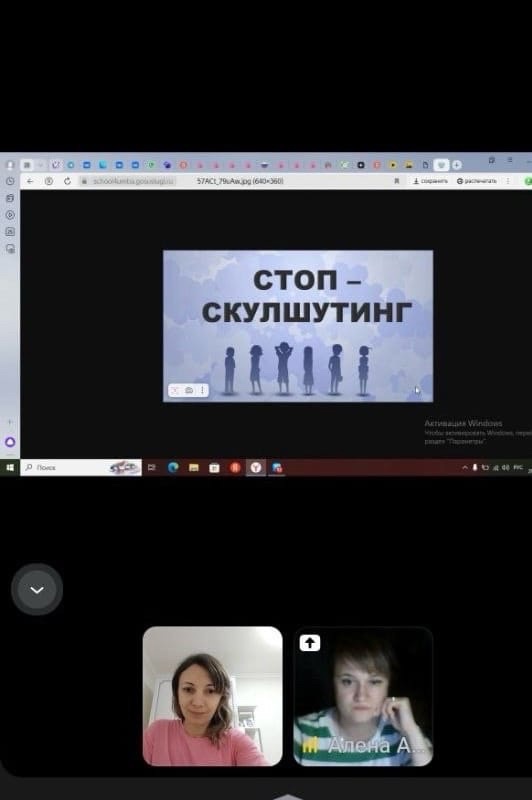Select the Алена А... participant video tile

click(363, 696)
